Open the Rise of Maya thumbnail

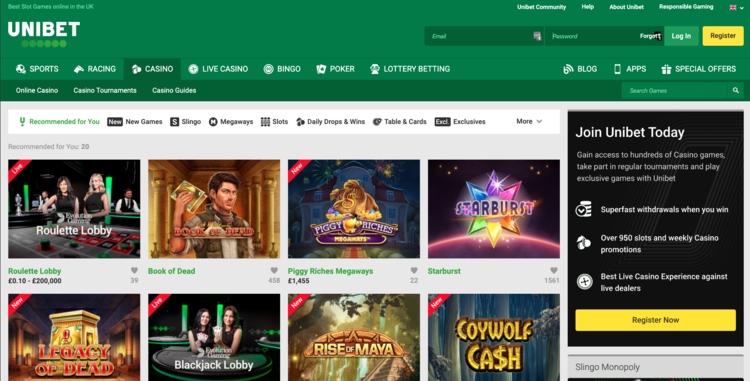click(x=354, y=337)
